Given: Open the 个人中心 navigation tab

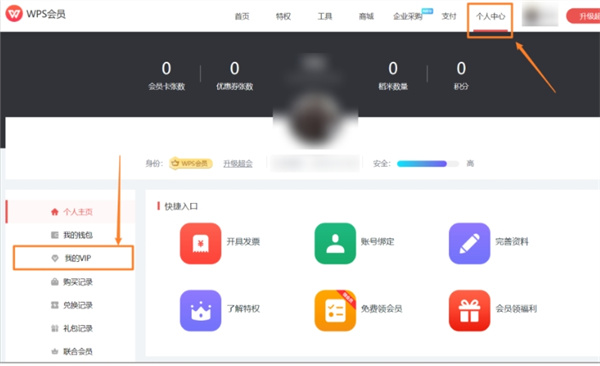Looking at the screenshot, I should [x=490, y=16].
